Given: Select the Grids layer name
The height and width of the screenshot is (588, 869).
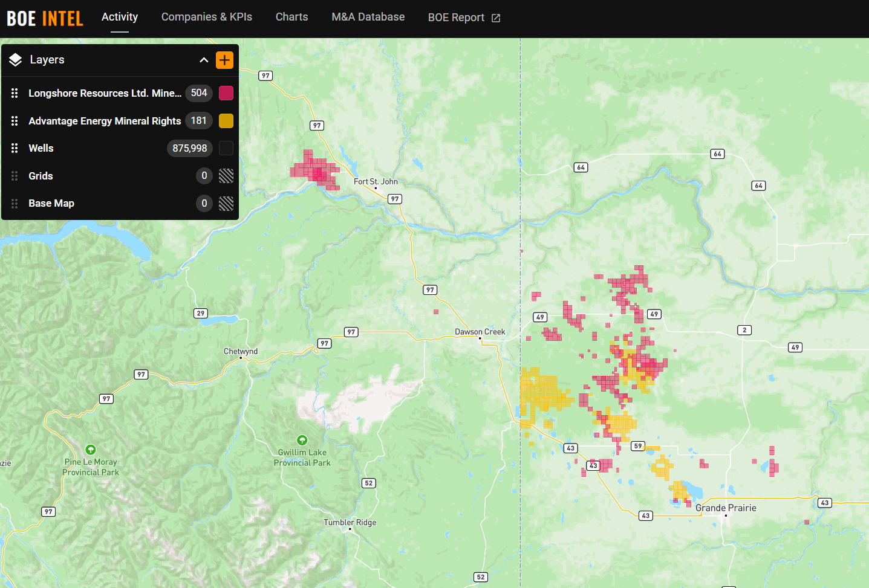Looking at the screenshot, I should click(x=41, y=176).
